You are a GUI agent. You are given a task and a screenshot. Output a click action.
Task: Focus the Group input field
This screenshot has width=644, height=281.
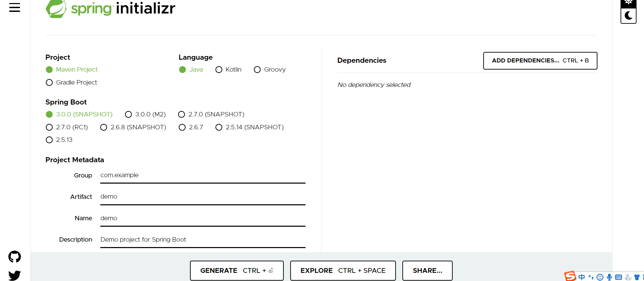click(x=203, y=175)
